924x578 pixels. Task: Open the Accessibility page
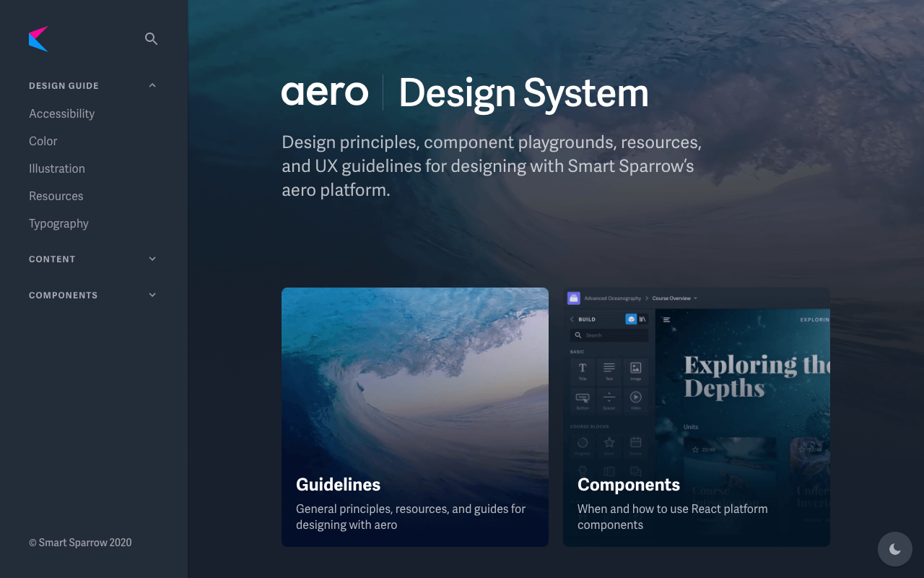[x=61, y=113]
